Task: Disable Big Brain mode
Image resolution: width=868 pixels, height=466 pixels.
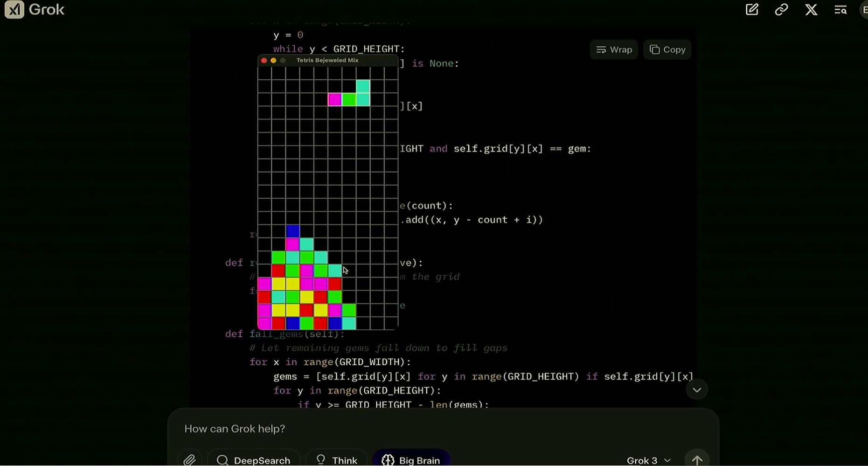Action: [411, 459]
